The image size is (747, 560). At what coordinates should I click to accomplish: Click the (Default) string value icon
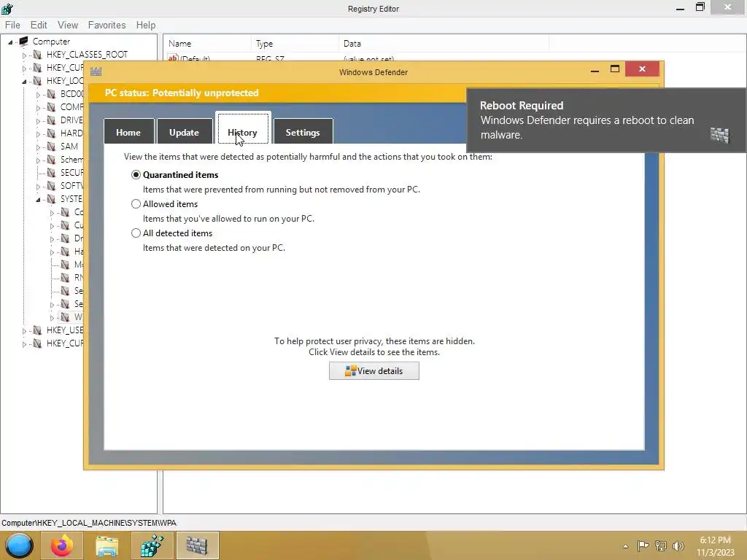click(172, 58)
